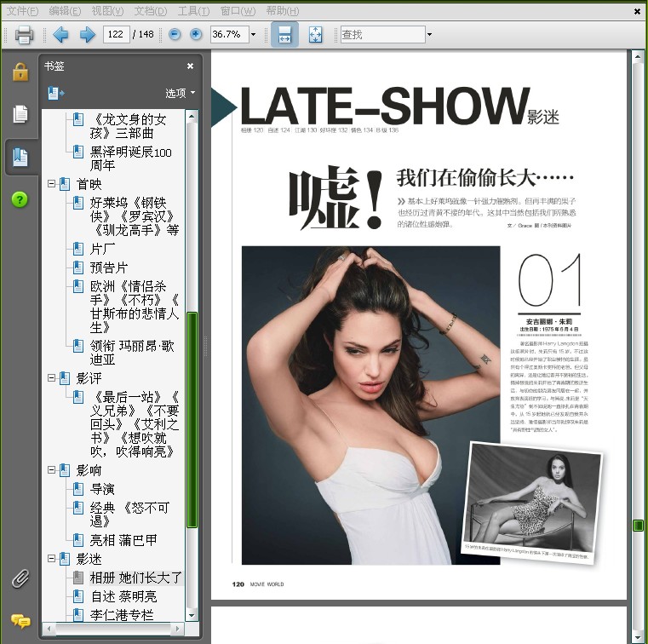
Task: Open the 文档(D) menu
Action: click(x=151, y=11)
